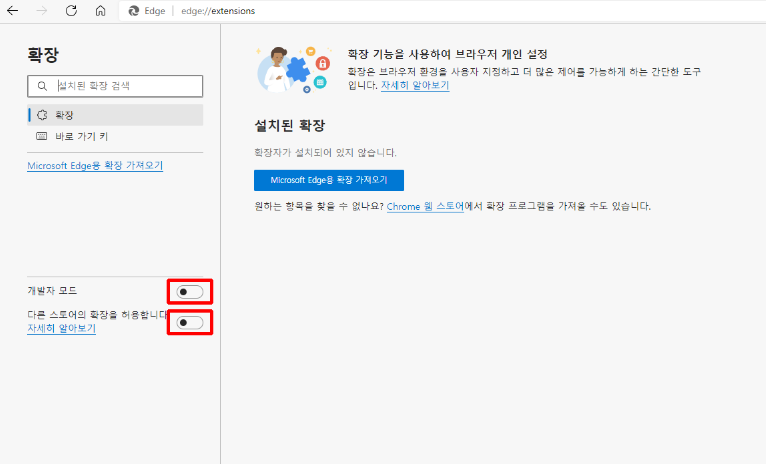Enable the 개발자 모드 toggle
The width and height of the screenshot is (766, 464).
pos(190,292)
